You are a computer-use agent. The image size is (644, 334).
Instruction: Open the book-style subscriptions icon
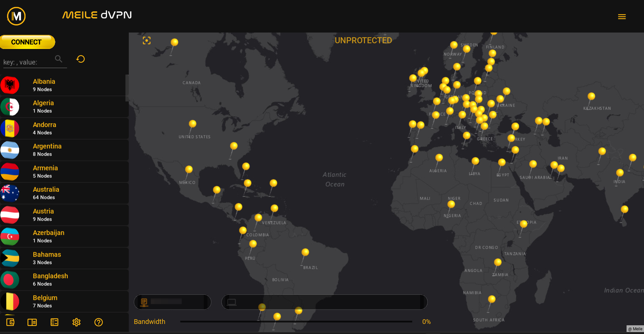(32, 322)
